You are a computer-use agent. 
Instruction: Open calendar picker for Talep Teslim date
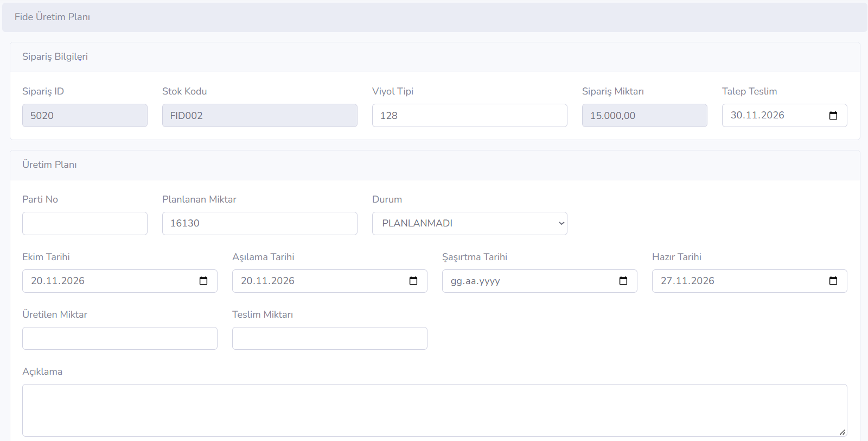pos(833,116)
